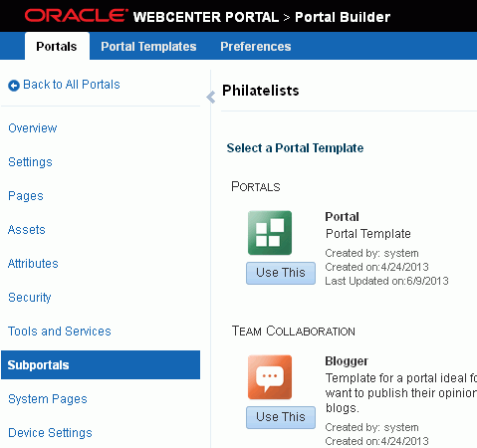Click the Philatelists portal title

pyautogui.click(x=261, y=91)
